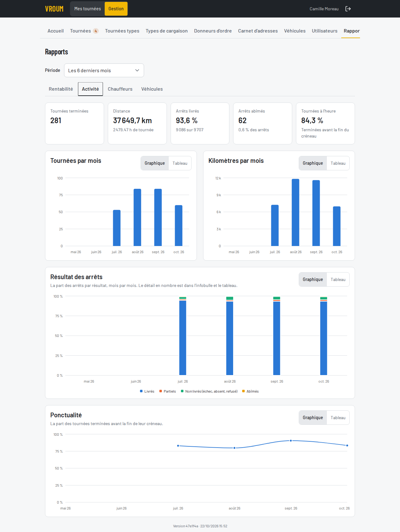Open Tournées types page
The image size is (400, 532).
click(122, 31)
